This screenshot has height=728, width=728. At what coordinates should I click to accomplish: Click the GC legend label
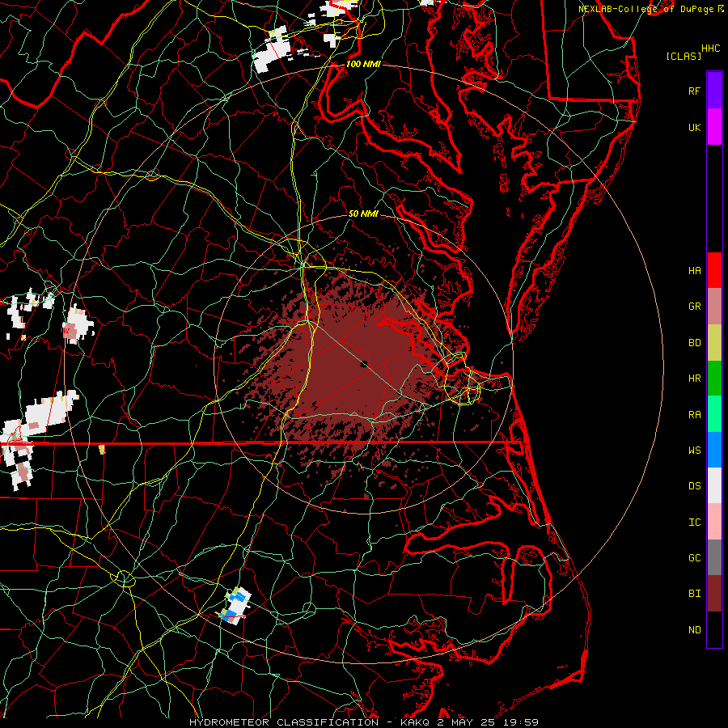[x=694, y=558]
